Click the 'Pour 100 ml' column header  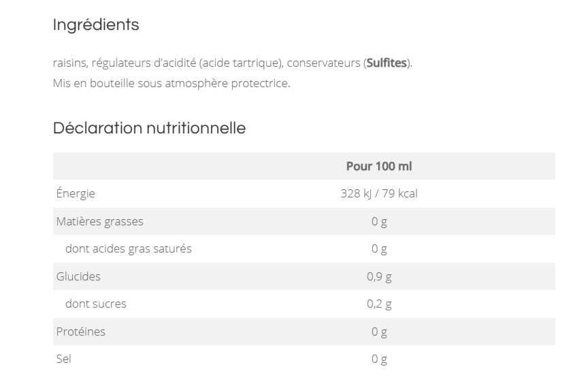(379, 166)
